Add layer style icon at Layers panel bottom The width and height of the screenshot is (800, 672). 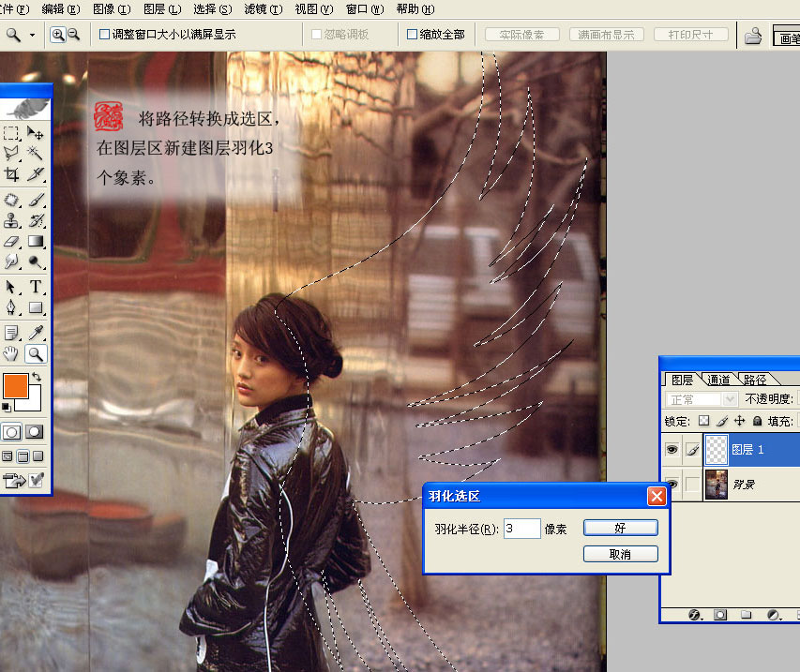695,615
